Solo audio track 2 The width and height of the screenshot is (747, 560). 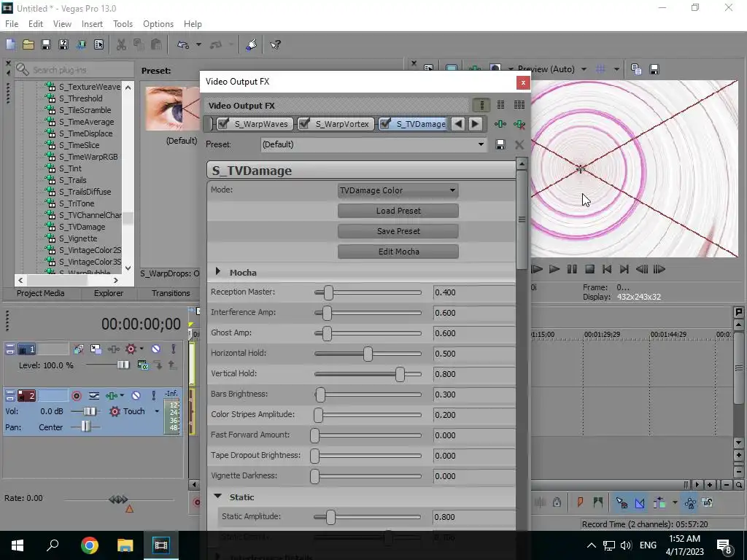[x=153, y=396]
